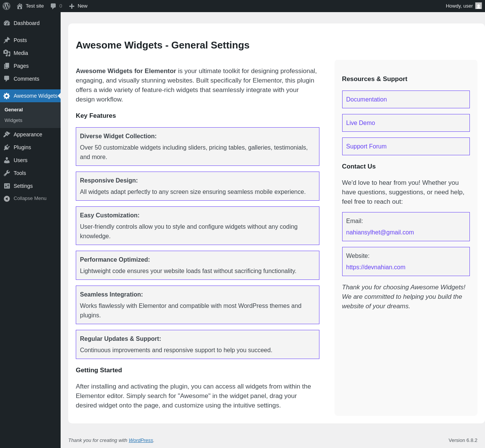Open the Live Demo link
485x448 pixels.
(x=360, y=123)
